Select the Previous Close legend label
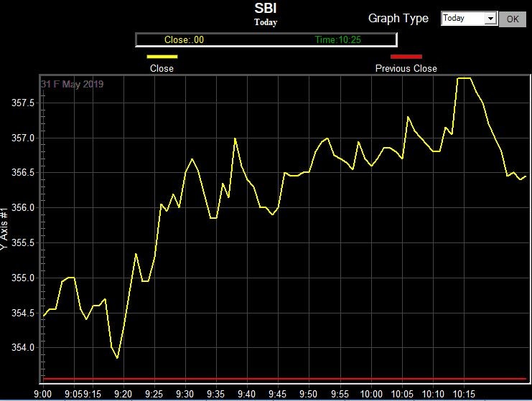The height and width of the screenshot is (401, 532). click(x=406, y=69)
